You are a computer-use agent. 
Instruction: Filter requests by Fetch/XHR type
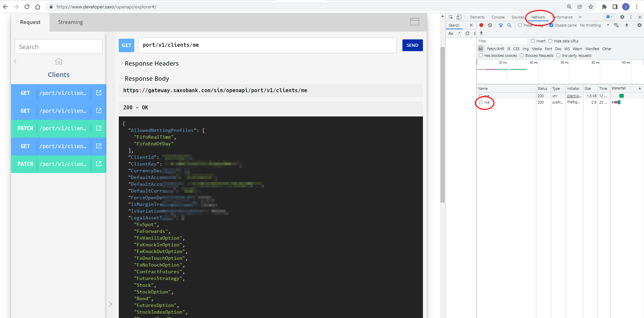tap(496, 49)
